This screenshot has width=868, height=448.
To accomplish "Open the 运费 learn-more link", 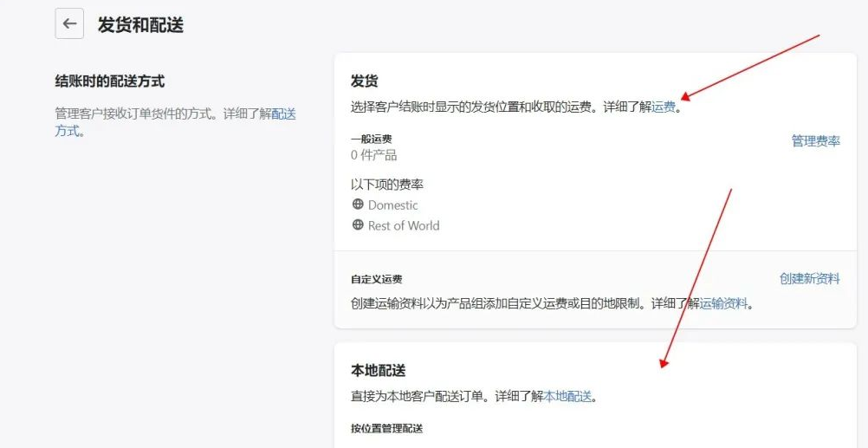I will (x=664, y=107).
